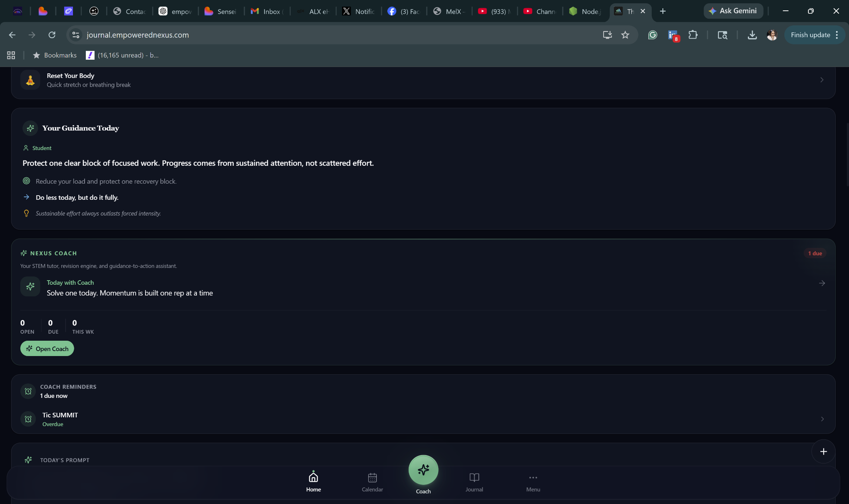Close the active browser tab
Screen dimensions: 849x504
click(x=643, y=11)
